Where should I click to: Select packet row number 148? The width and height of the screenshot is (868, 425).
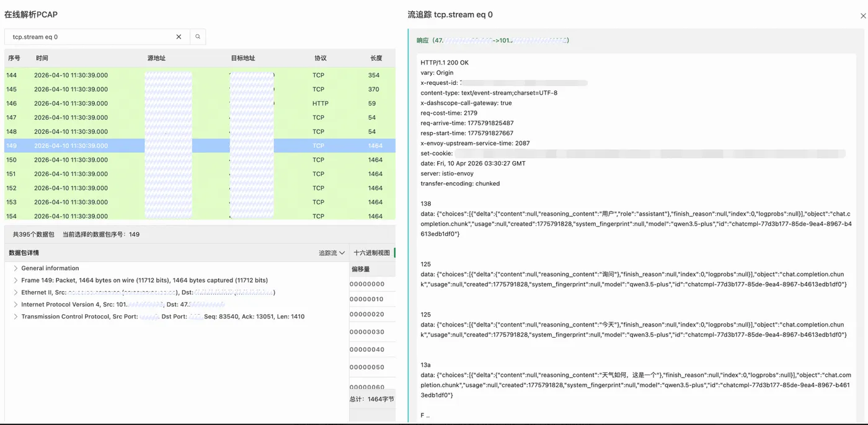[x=200, y=131]
